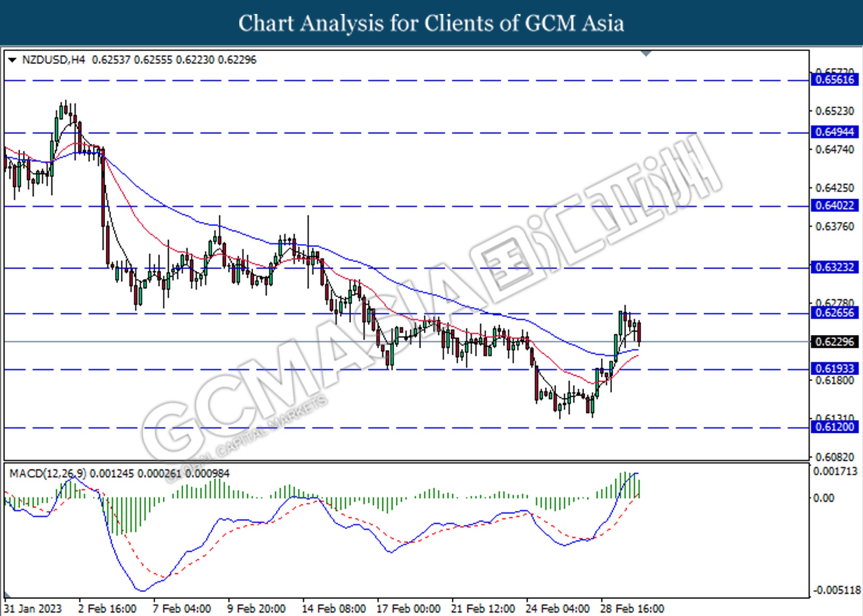Screen dimensions: 863x616
Task: Click the NZDUSD,H4 symbol title text
Action: tap(53, 60)
